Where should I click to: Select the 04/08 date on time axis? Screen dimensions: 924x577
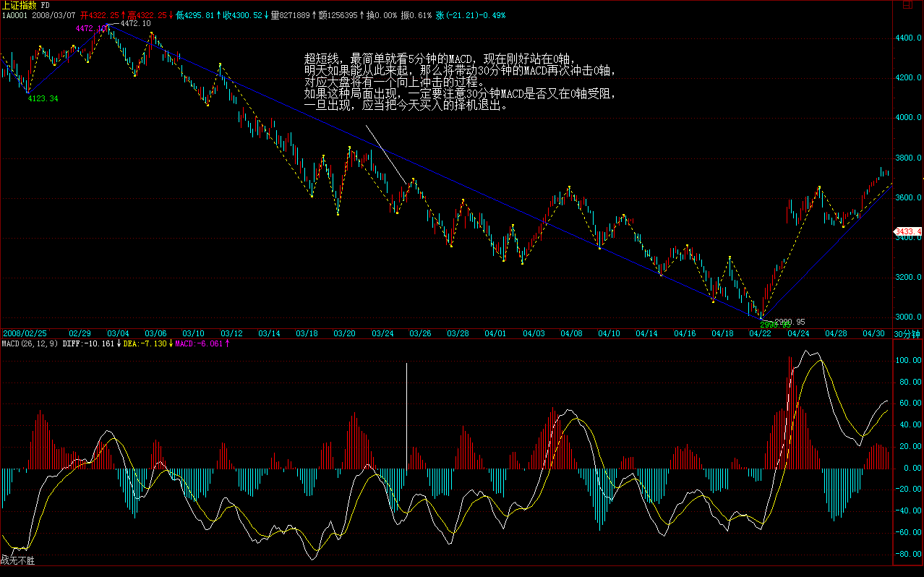(x=571, y=333)
